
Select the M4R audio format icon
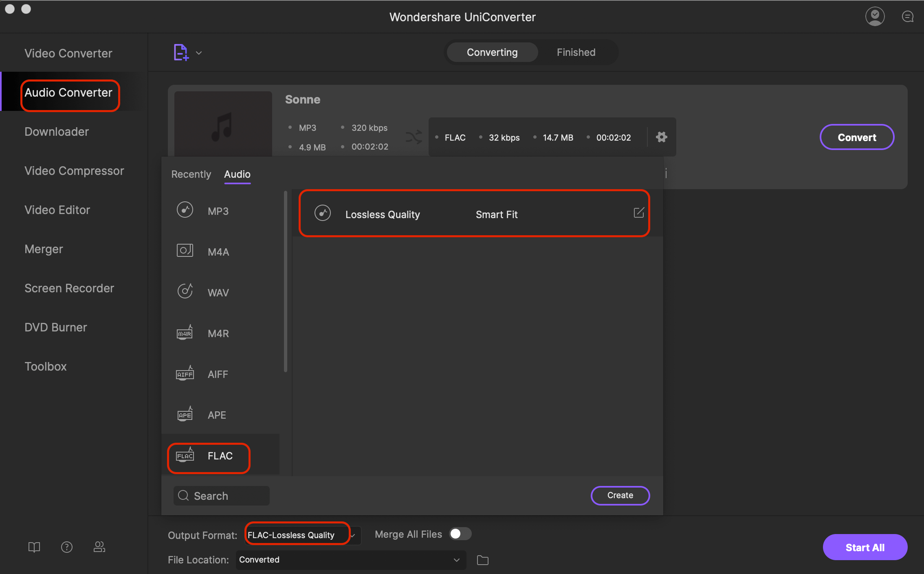pos(184,333)
